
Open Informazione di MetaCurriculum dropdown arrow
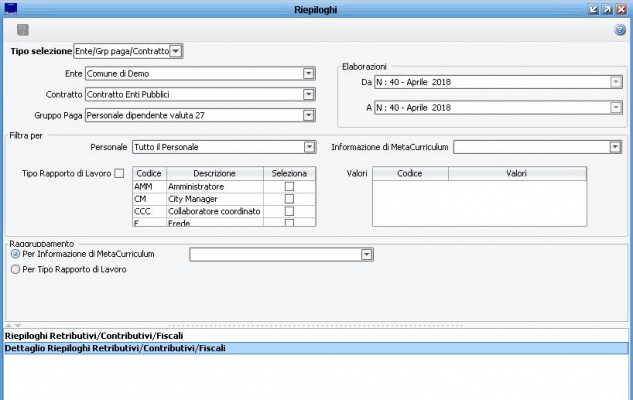pos(615,147)
